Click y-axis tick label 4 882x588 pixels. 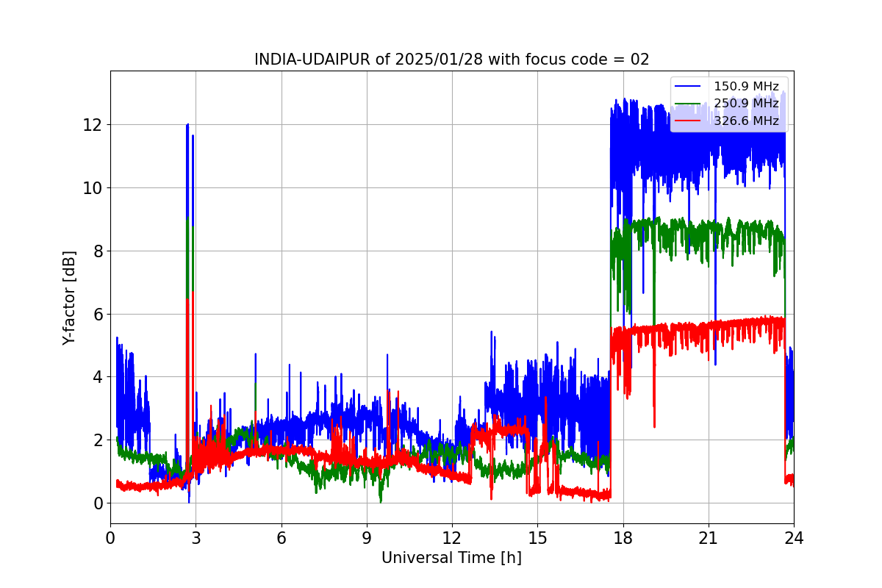(x=98, y=377)
